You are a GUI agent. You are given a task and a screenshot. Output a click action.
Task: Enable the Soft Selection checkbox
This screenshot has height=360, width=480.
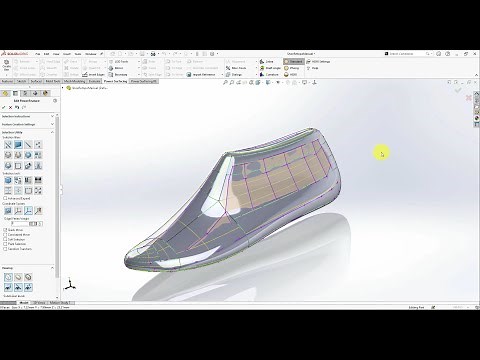5,239
